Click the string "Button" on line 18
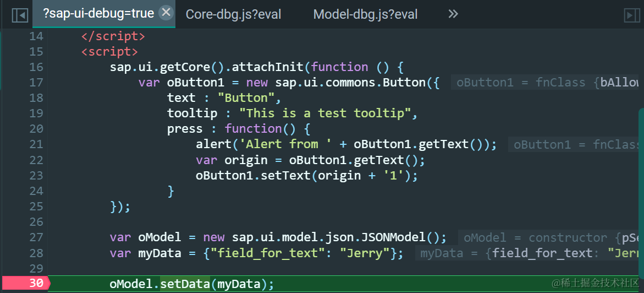Image resolution: width=644 pixels, height=293 pixels. point(246,98)
